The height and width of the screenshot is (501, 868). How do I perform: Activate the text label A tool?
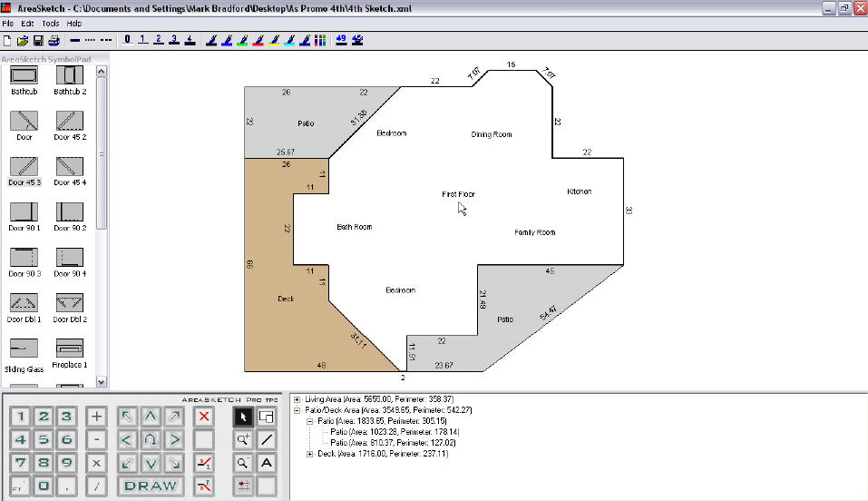tap(267, 463)
